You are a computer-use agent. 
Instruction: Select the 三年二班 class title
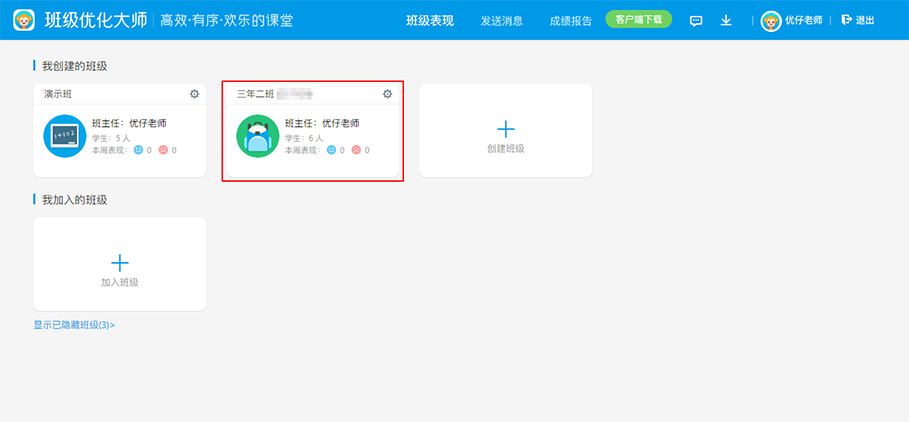tap(255, 94)
